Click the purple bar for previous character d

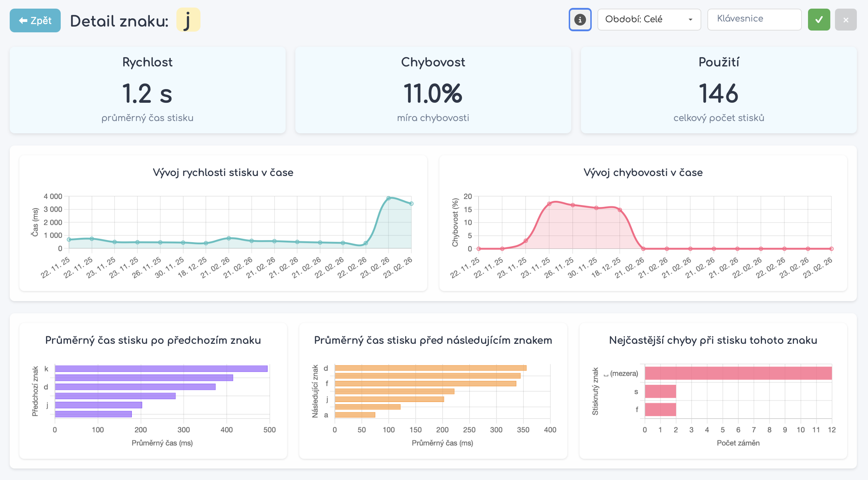click(135, 387)
